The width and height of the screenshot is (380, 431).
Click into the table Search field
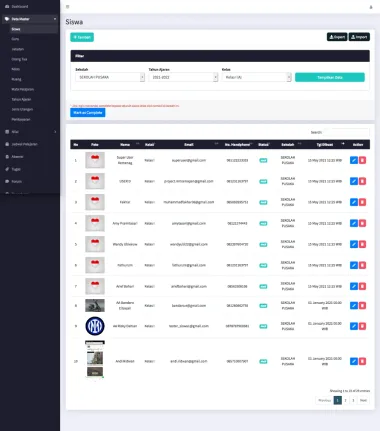[346, 132]
